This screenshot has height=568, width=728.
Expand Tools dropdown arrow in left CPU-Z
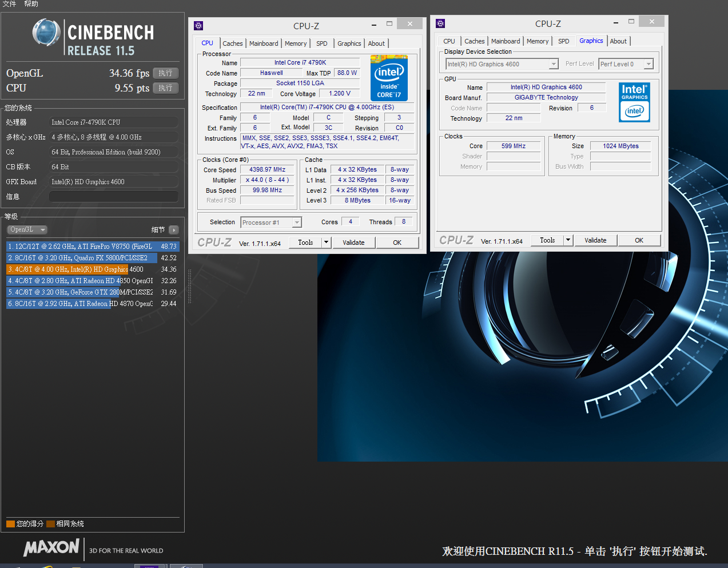(x=326, y=243)
